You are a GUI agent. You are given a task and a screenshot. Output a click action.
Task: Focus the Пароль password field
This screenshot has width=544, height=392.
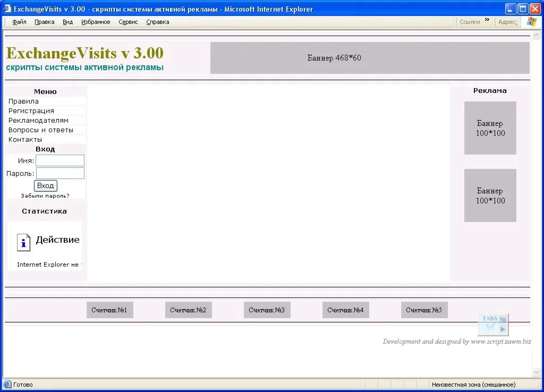60,173
